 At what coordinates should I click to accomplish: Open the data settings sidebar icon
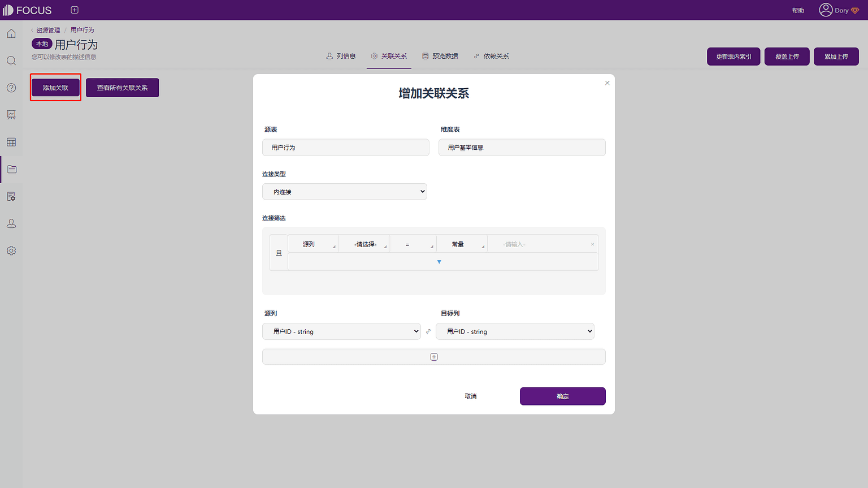(x=11, y=196)
